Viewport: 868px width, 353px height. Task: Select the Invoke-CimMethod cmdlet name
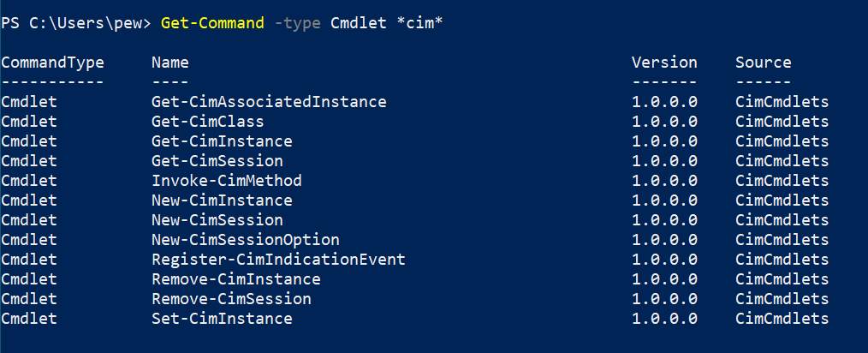pos(226,181)
